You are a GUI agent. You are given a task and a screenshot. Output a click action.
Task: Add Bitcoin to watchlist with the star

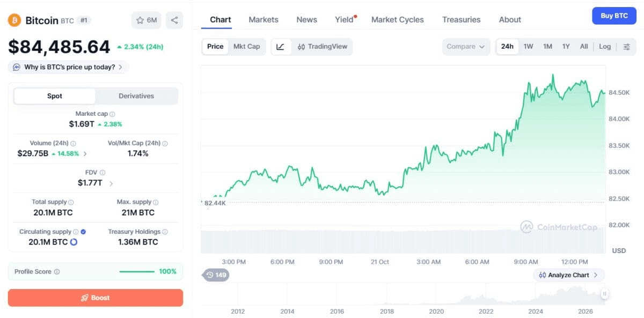146,20
